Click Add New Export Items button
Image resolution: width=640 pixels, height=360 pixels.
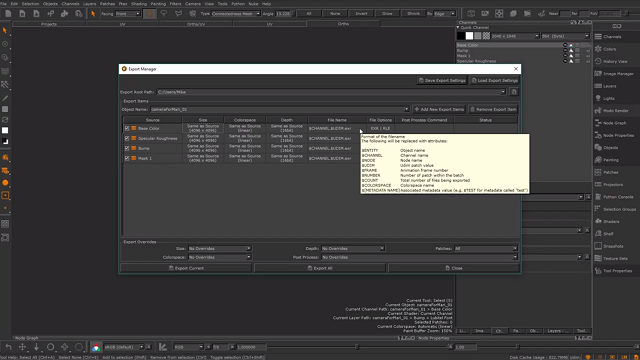[x=439, y=109]
